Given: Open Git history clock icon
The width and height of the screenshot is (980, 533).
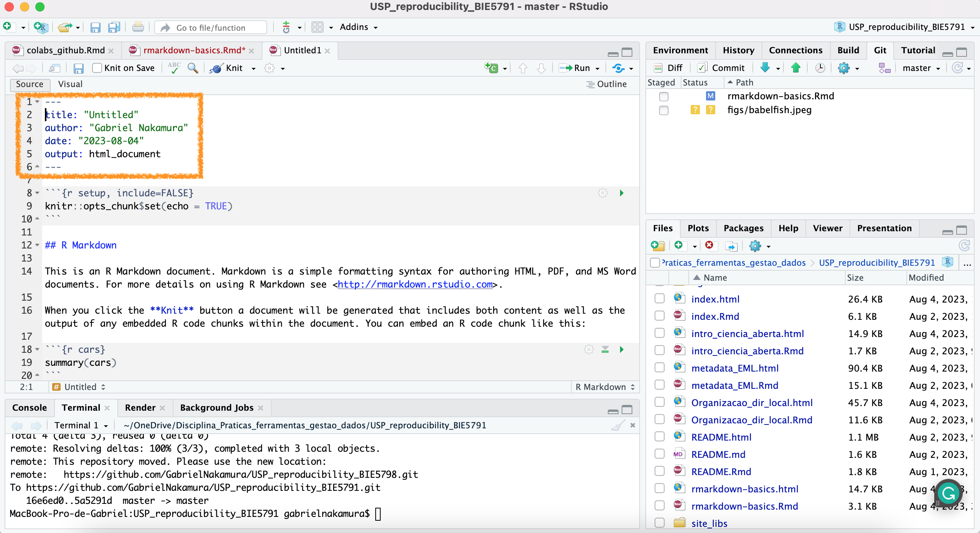Looking at the screenshot, I should point(820,68).
